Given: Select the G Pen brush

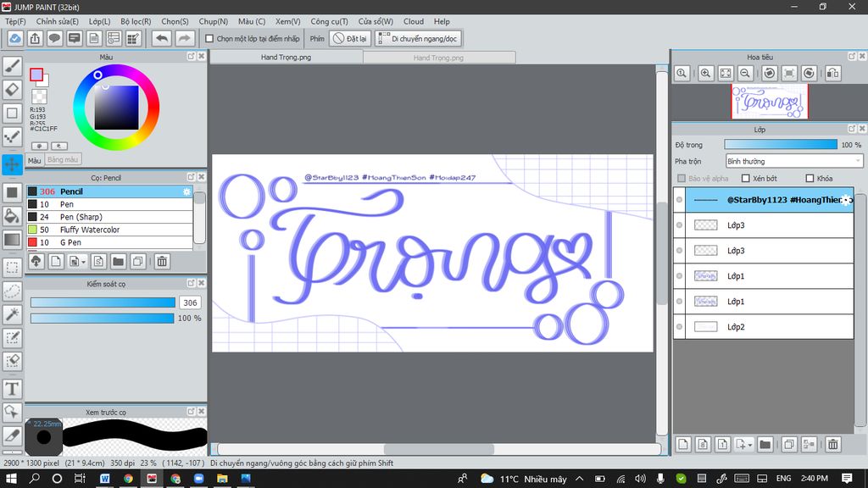Looking at the screenshot, I should tap(109, 242).
